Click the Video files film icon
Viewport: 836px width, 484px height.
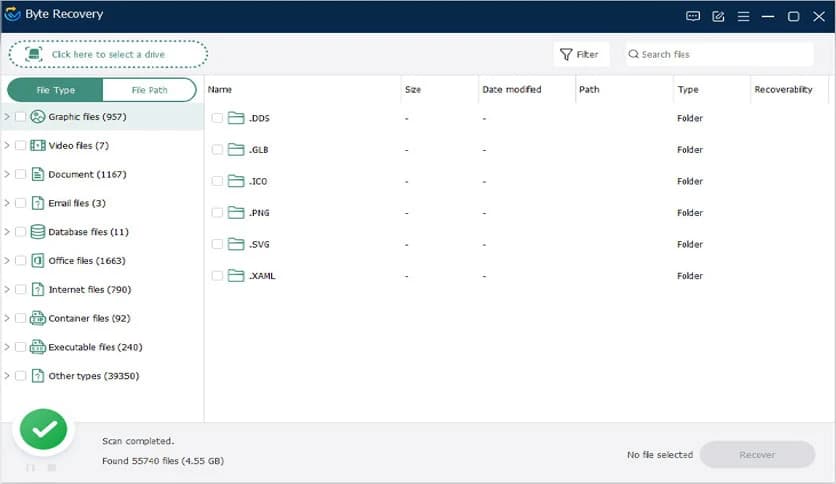(x=37, y=145)
